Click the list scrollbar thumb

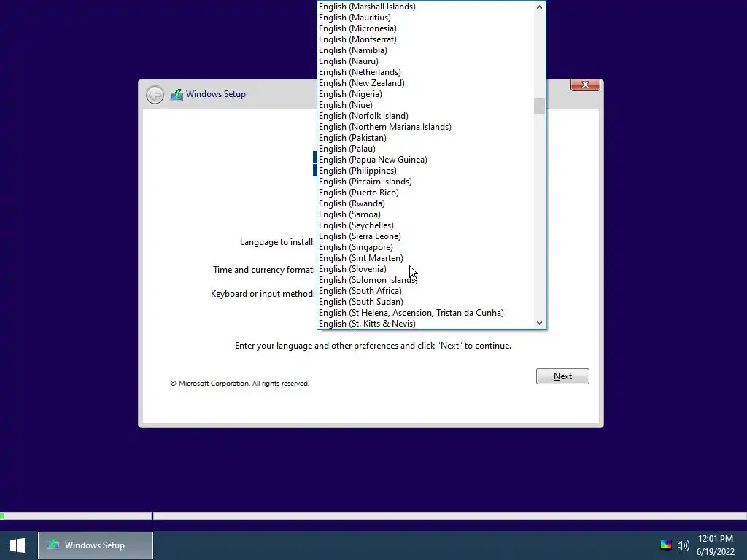(539, 106)
